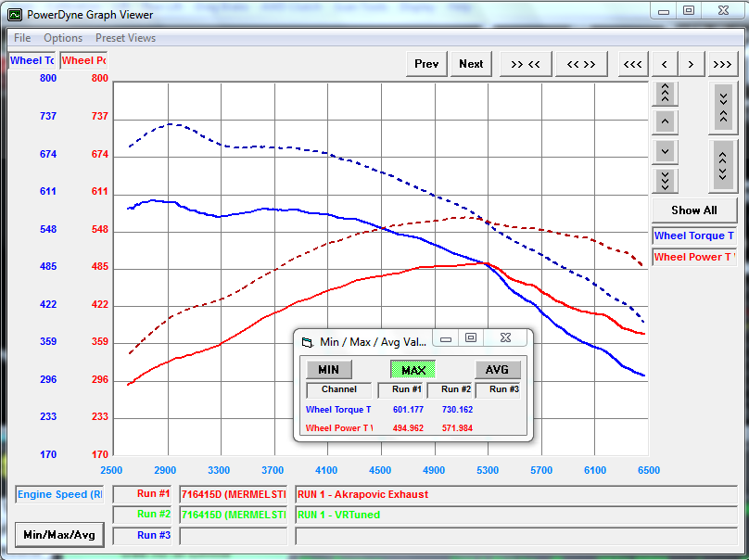Toggle the AVG values button
749x560 pixels.
point(497,369)
